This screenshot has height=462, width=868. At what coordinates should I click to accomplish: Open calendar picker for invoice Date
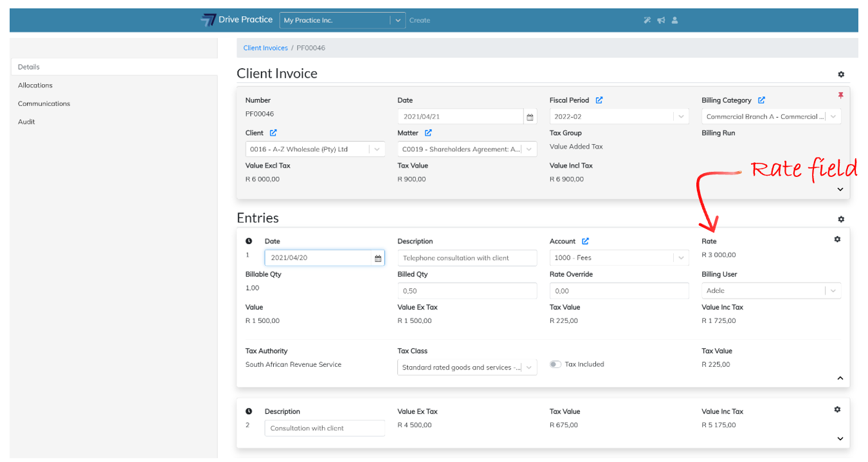(530, 117)
